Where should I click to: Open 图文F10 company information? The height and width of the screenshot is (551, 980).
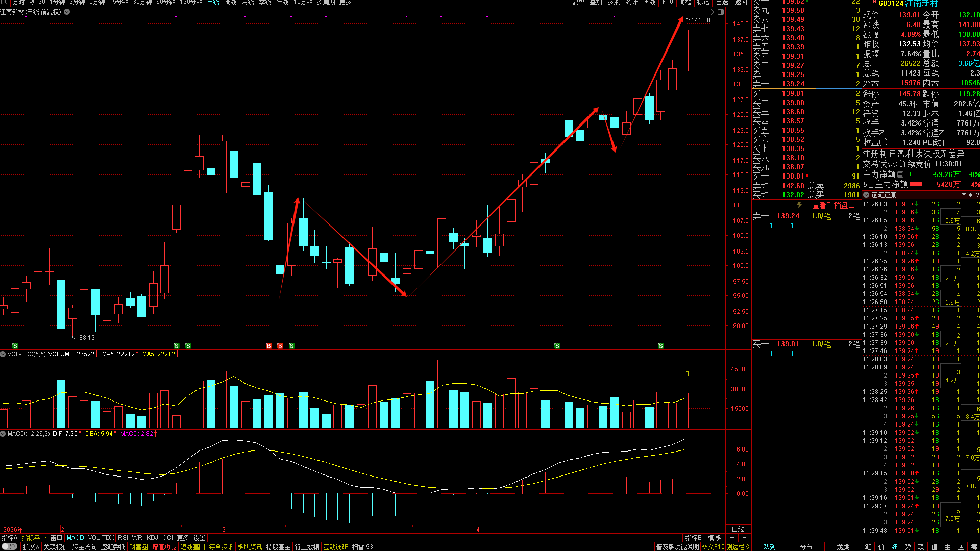point(713,547)
